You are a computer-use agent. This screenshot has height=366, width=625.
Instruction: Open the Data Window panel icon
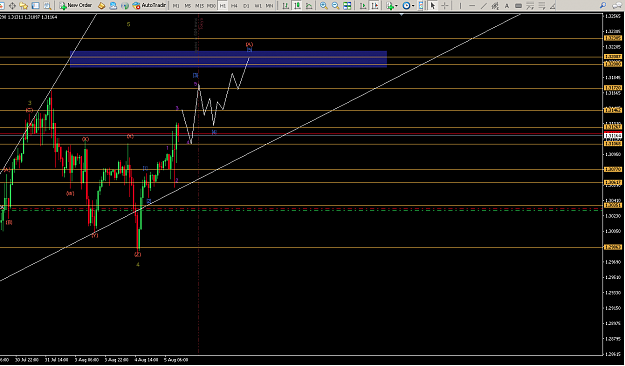coord(12,6)
